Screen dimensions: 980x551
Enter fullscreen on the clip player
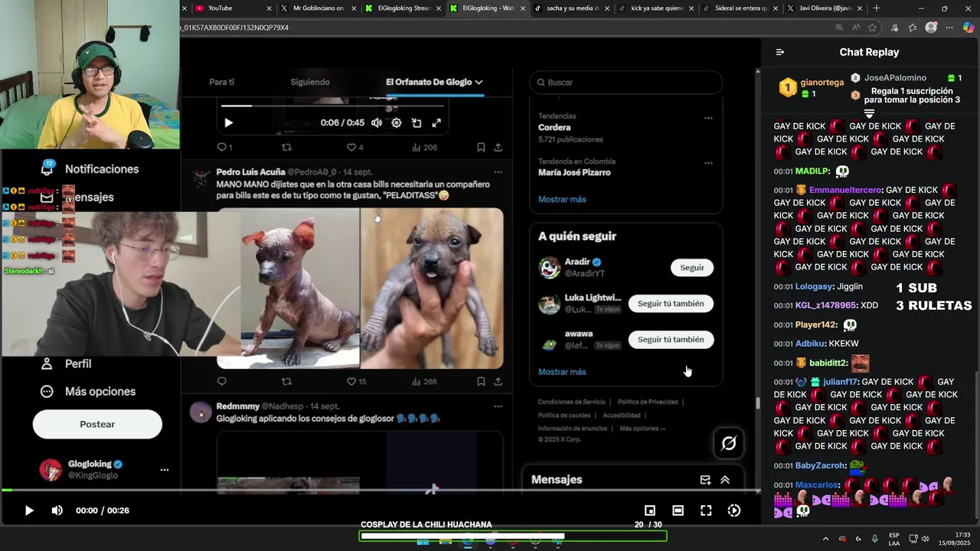[x=706, y=510]
